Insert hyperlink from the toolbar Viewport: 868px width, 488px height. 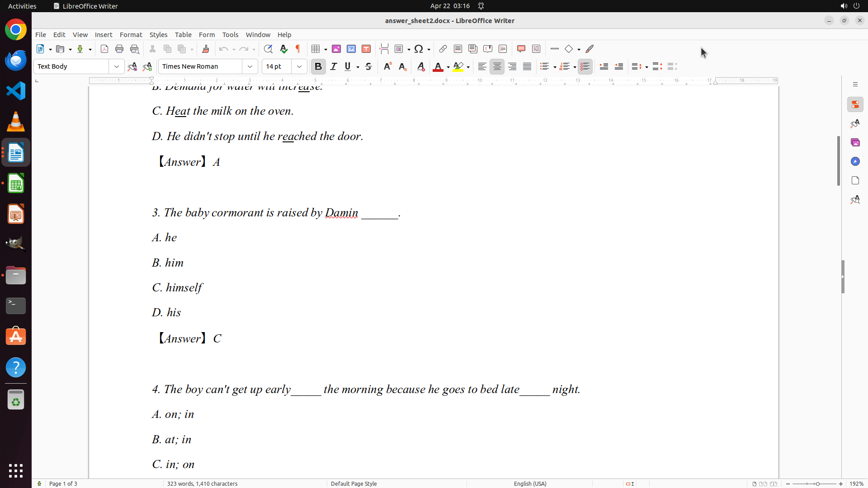click(443, 49)
